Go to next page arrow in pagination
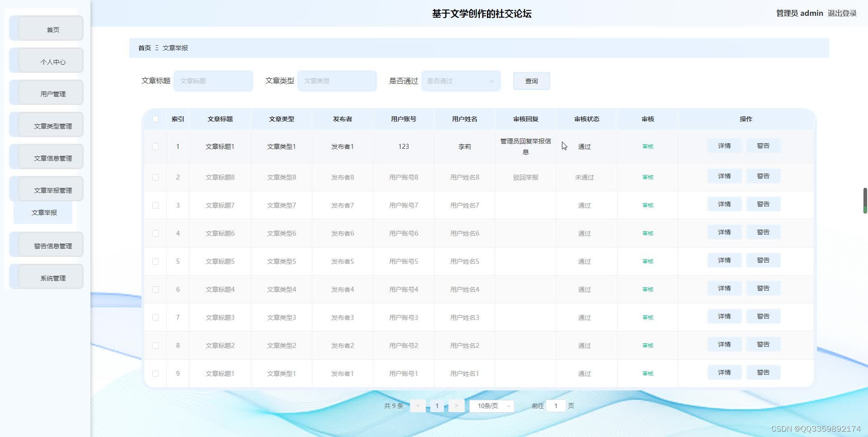 click(x=456, y=406)
